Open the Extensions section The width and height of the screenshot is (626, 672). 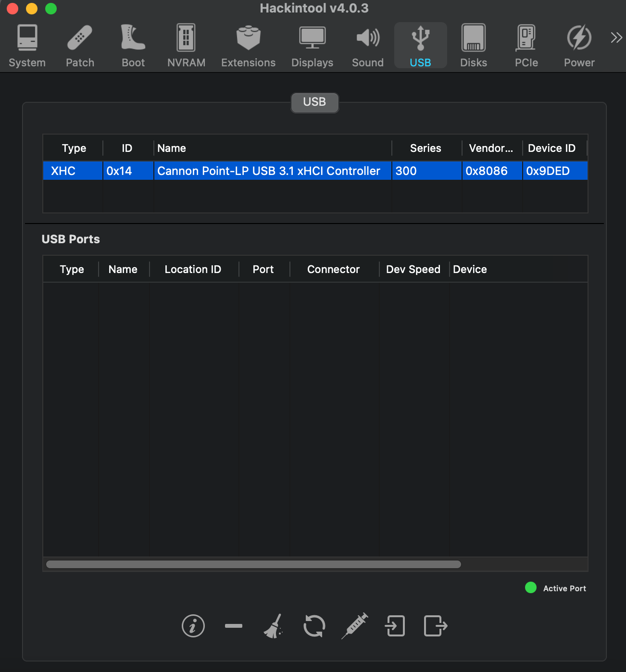pos(248,45)
